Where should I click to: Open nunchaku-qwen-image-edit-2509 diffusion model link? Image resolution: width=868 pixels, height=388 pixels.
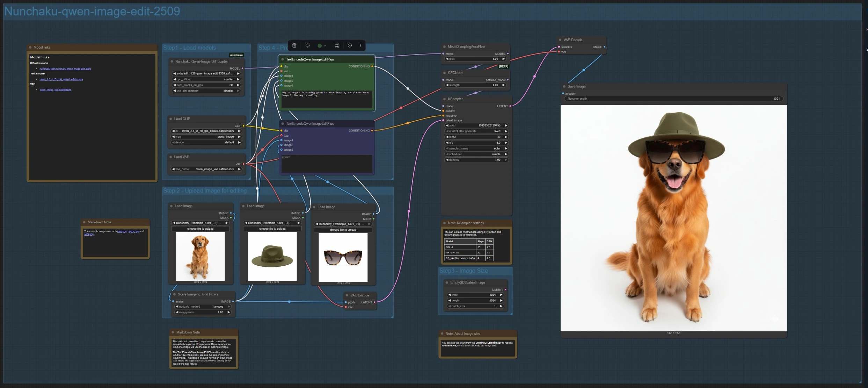coord(65,69)
